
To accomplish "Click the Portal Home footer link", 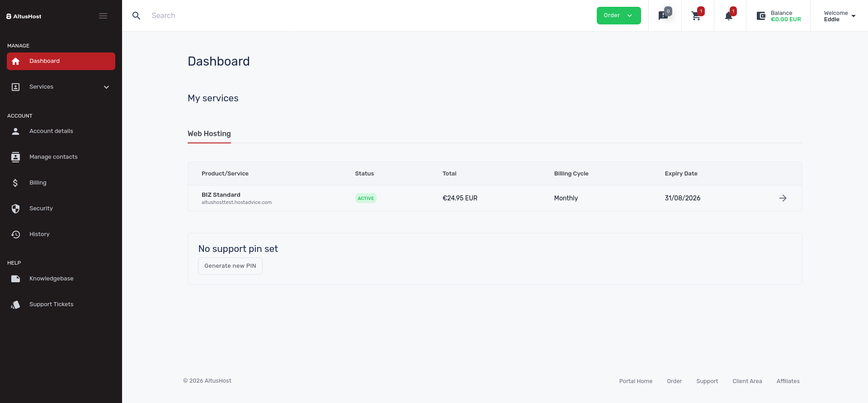I will (x=636, y=381).
